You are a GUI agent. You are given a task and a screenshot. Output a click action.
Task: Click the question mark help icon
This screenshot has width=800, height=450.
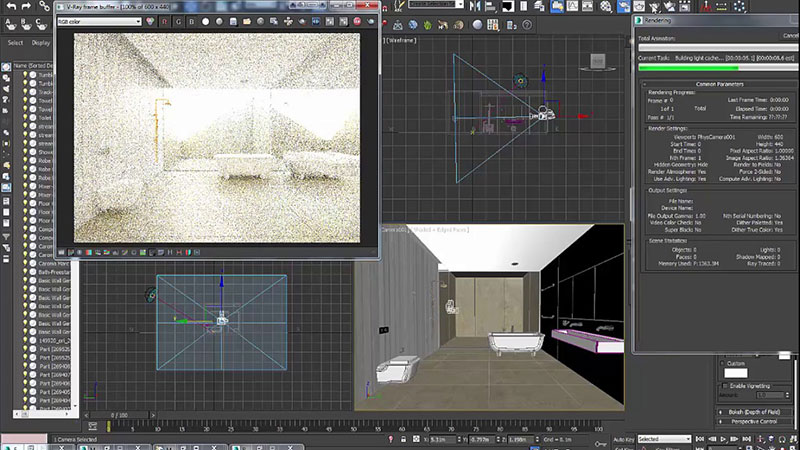click(527, 24)
